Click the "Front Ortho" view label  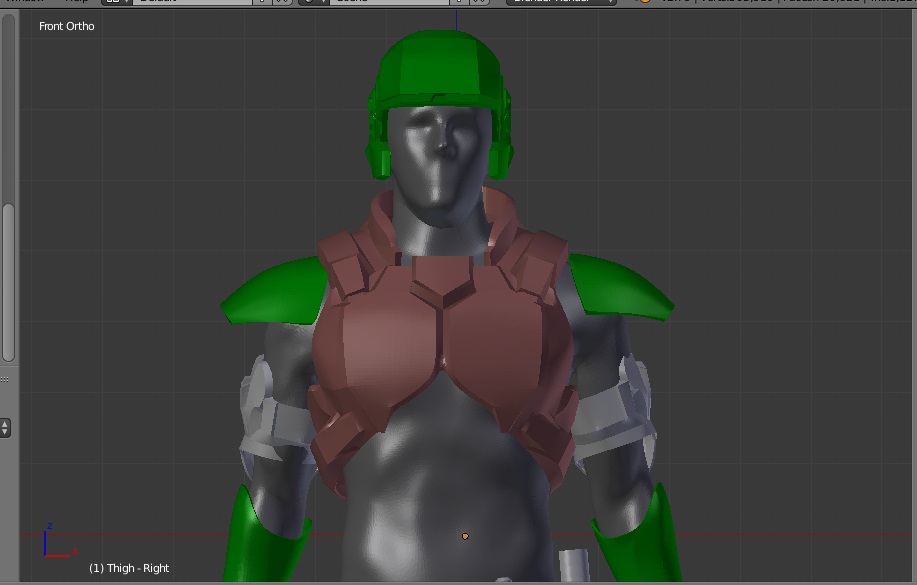point(67,26)
